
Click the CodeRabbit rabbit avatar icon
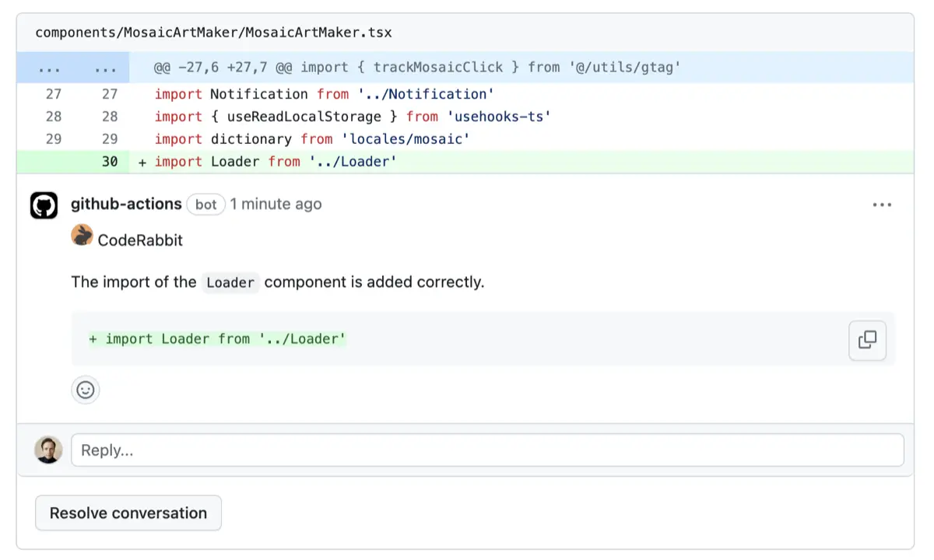click(82, 236)
